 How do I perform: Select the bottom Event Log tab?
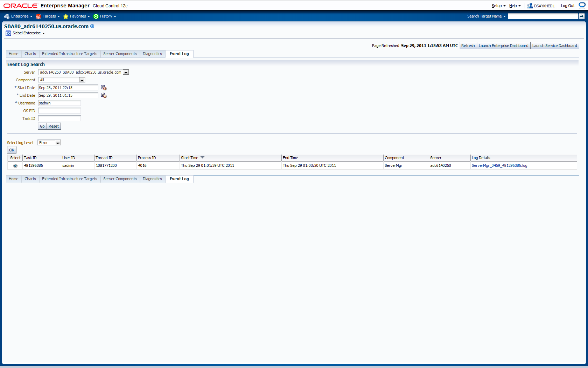(x=179, y=179)
